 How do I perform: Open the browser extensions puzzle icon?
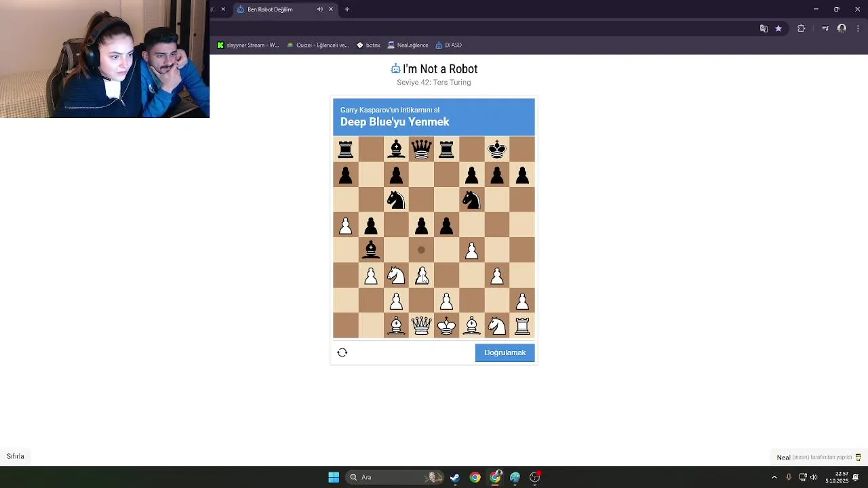pos(802,28)
